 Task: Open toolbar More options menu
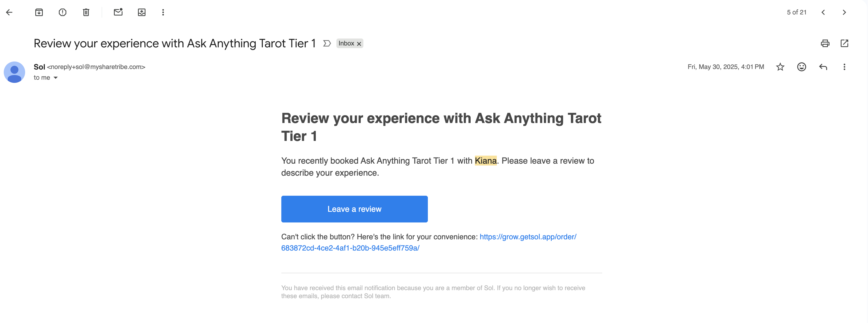coord(163,13)
